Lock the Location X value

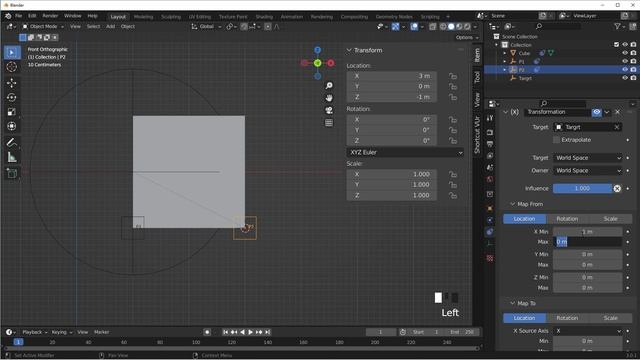click(453, 76)
